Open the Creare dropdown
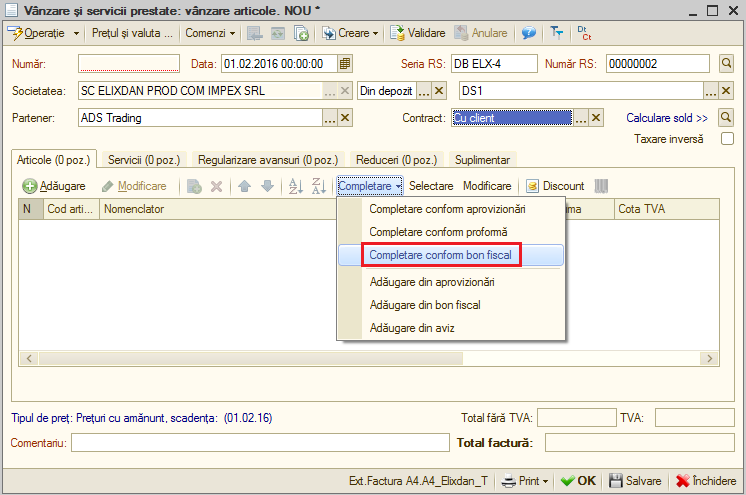Screen dimensions: 746x495 click(x=350, y=33)
